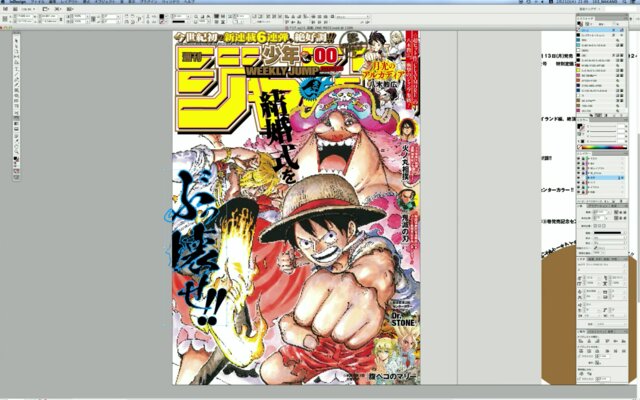This screenshot has width=640, height=400.
Task: Open the stroke type dropdown in Stroke panel
Action: click(609, 233)
